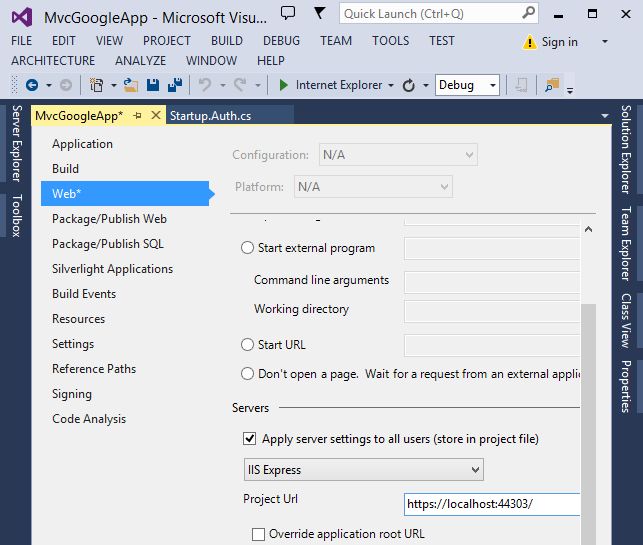Click the Find in Files toolbar icon
The width and height of the screenshot is (643, 545).
(x=552, y=85)
